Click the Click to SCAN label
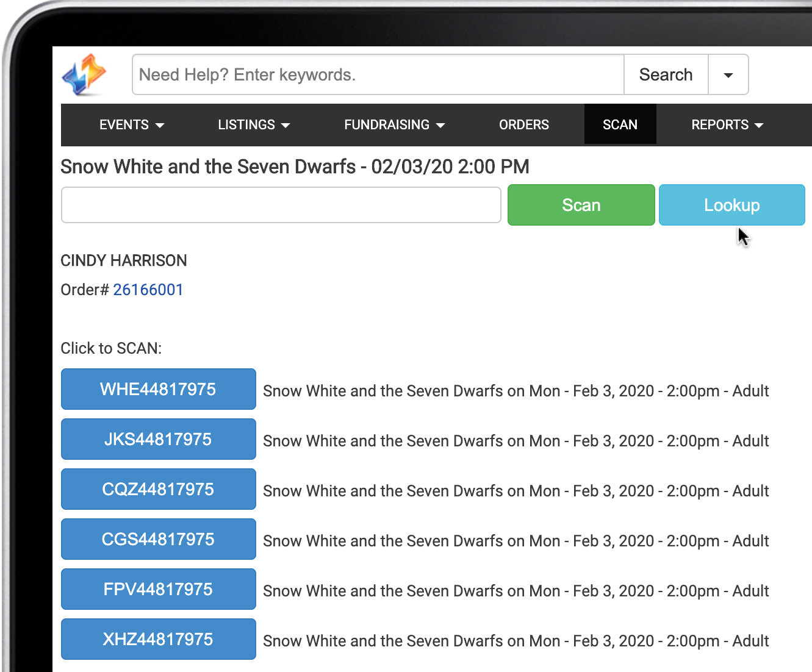812x672 pixels. 111,348
